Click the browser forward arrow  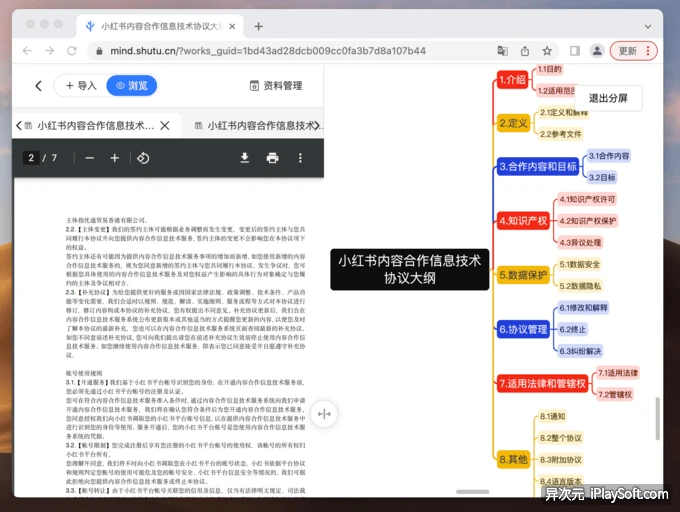[49, 51]
